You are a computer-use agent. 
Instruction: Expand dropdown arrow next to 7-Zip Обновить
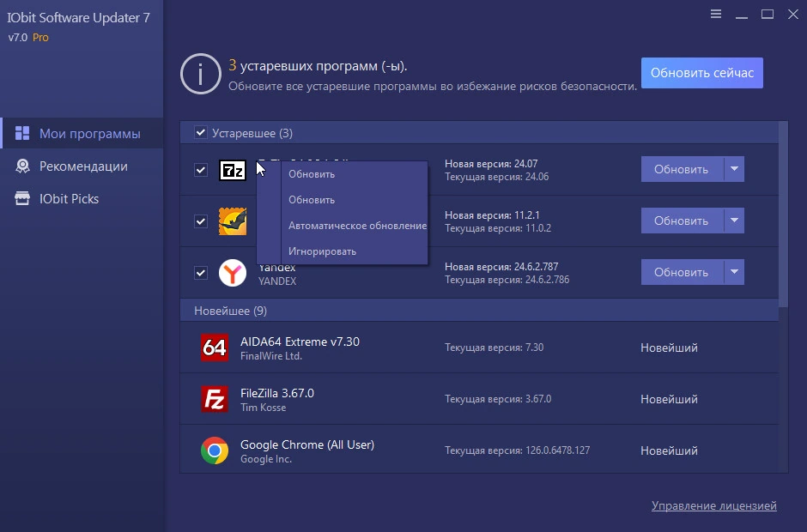pyautogui.click(x=734, y=169)
